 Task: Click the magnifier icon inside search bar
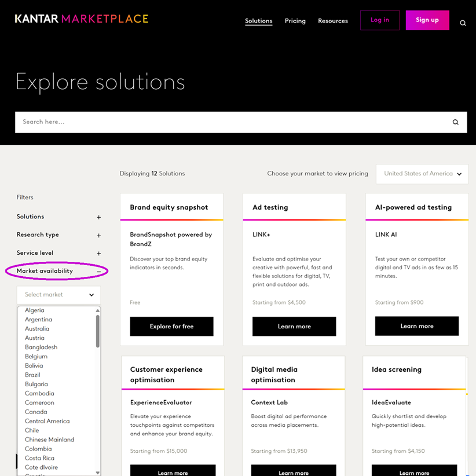point(455,122)
